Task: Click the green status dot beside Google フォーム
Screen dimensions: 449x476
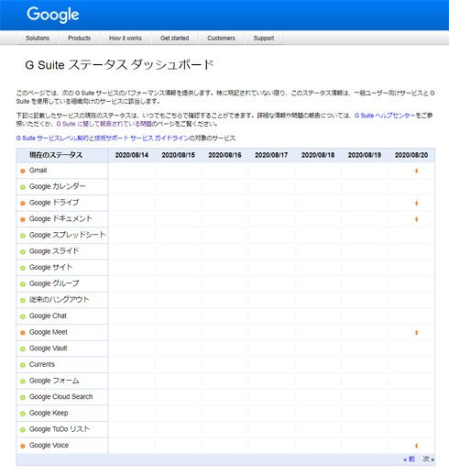Action: [x=23, y=382]
